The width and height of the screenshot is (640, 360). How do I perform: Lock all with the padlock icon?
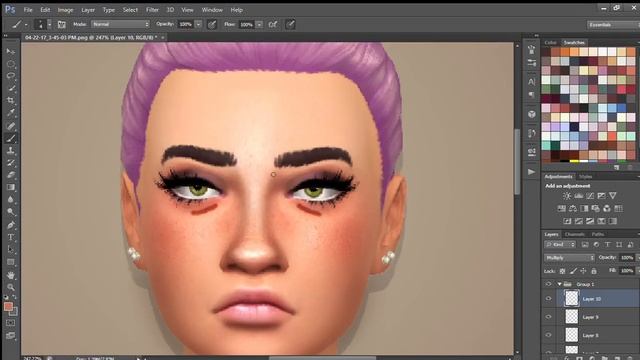pyautogui.click(x=594, y=271)
